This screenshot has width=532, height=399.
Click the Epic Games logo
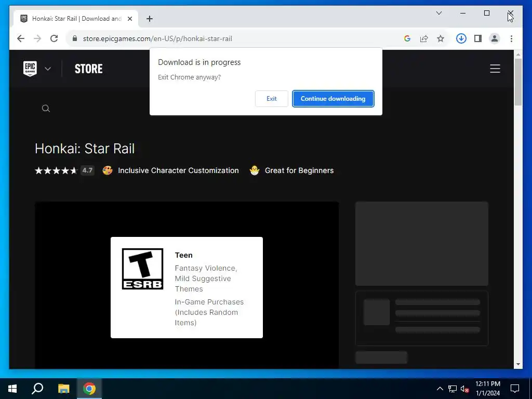(x=30, y=69)
